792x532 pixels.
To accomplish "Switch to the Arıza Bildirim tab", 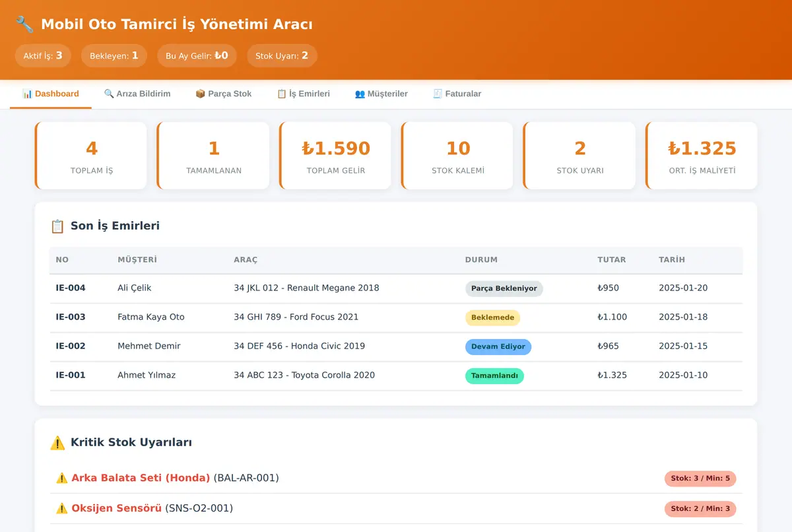I will pos(137,94).
